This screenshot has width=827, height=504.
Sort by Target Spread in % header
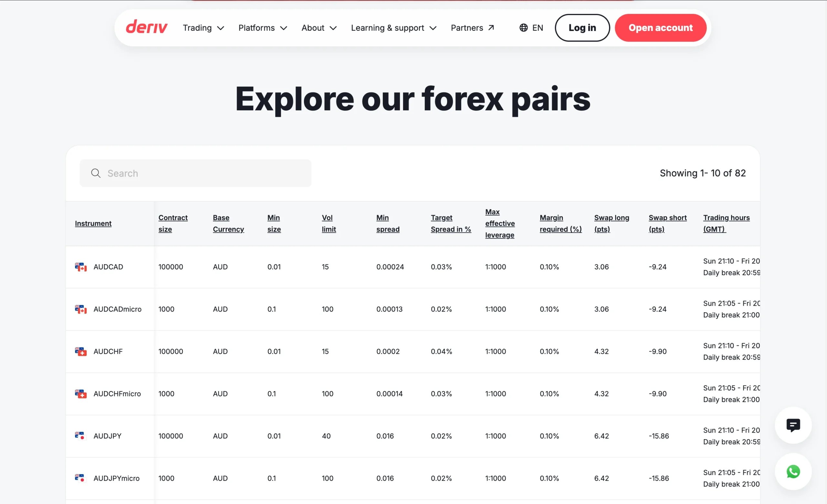(x=451, y=223)
